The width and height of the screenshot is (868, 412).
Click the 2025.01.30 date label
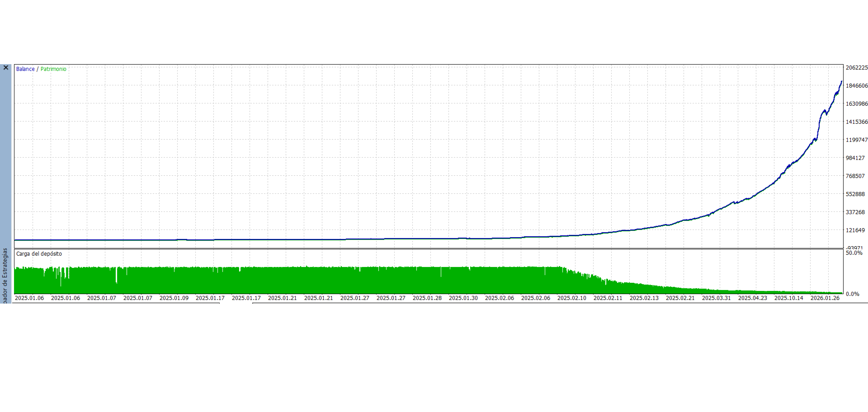coord(463,298)
